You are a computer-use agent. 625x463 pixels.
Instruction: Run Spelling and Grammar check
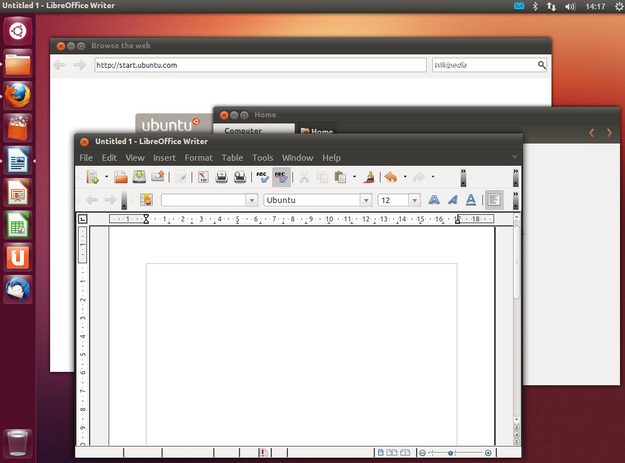[x=262, y=177]
